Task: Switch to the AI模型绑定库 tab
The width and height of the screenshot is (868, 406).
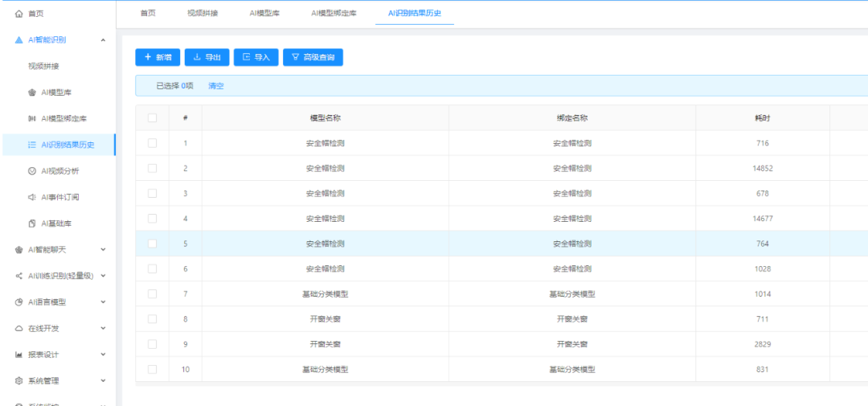Action: [x=334, y=14]
